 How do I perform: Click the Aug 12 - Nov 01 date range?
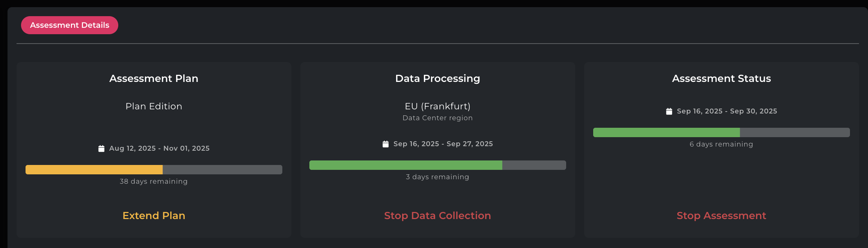pyautogui.click(x=159, y=148)
